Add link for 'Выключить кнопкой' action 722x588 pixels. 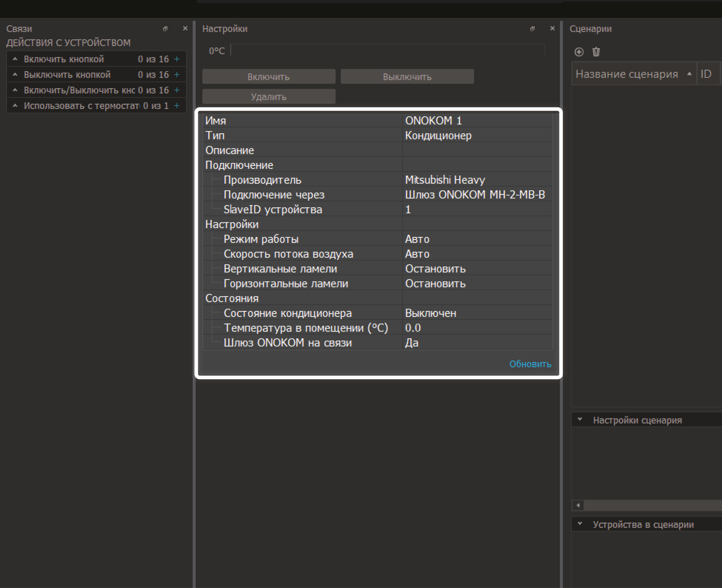[177, 75]
